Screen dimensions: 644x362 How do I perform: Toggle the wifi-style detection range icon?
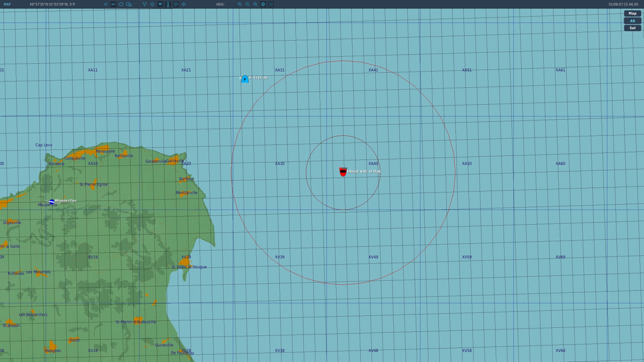click(x=160, y=4)
